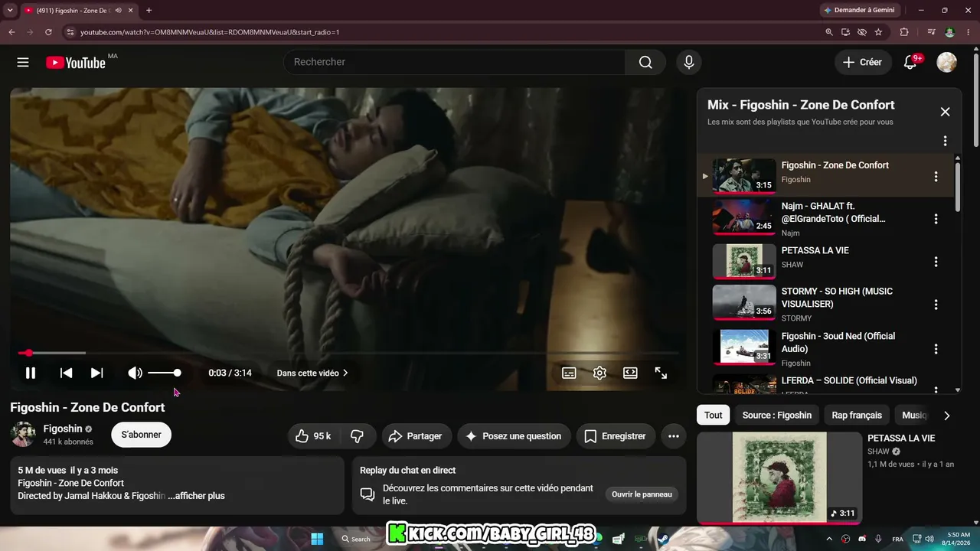
Task: Like the video with 95 k
Action: pos(314,436)
